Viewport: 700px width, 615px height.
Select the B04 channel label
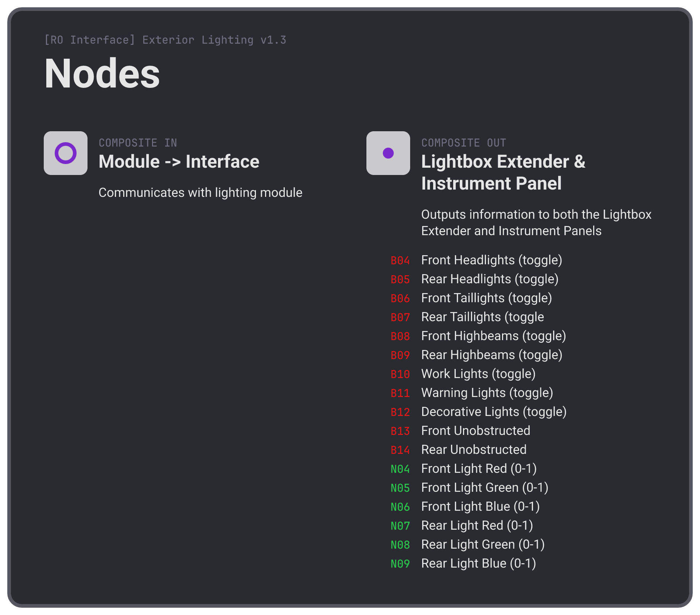point(400,261)
